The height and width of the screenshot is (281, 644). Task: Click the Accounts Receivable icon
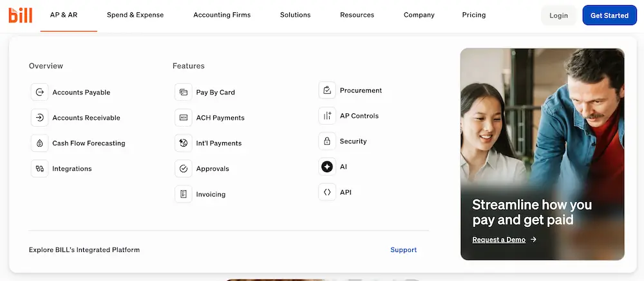click(39, 118)
